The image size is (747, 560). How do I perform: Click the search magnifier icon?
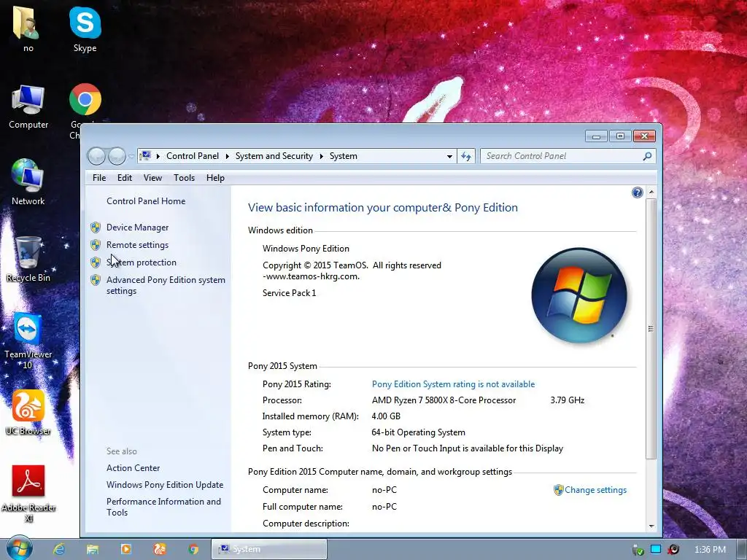[x=647, y=156]
